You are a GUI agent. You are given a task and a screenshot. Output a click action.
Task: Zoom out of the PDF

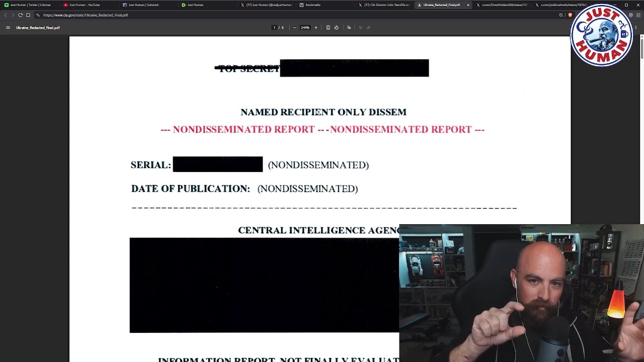click(x=294, y=28)
